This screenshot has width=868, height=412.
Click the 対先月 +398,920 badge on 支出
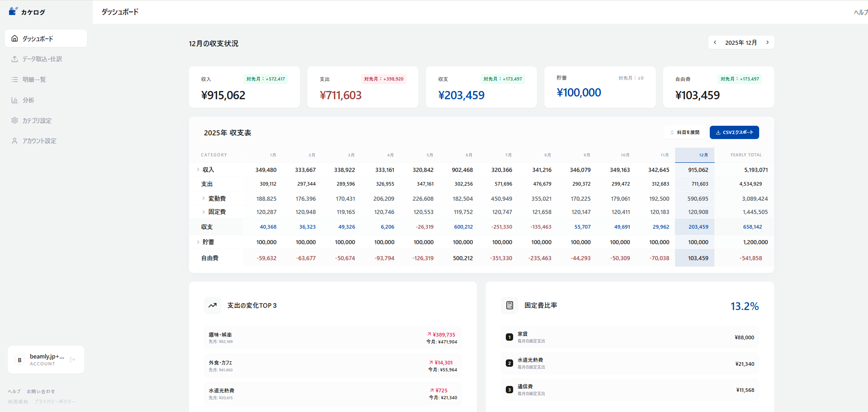click(384, 79)
